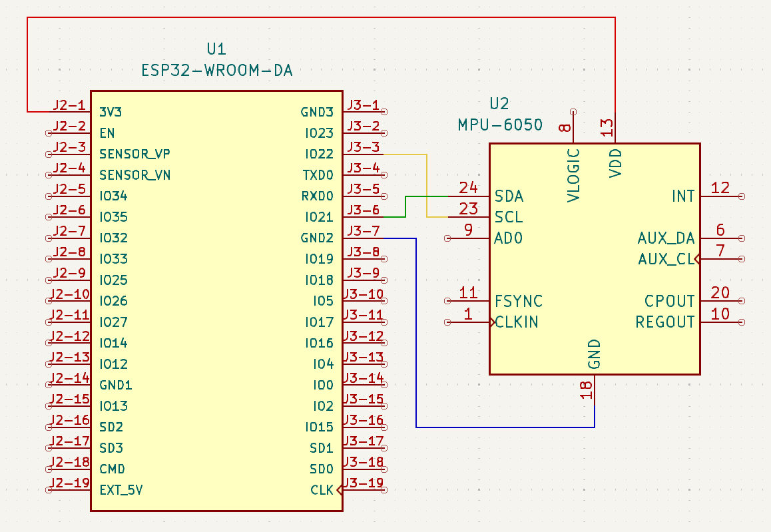Image resolution: width=771 pixels, height=532 pixels.
Task: Select the U1 reference label
Action: point(216,49)
